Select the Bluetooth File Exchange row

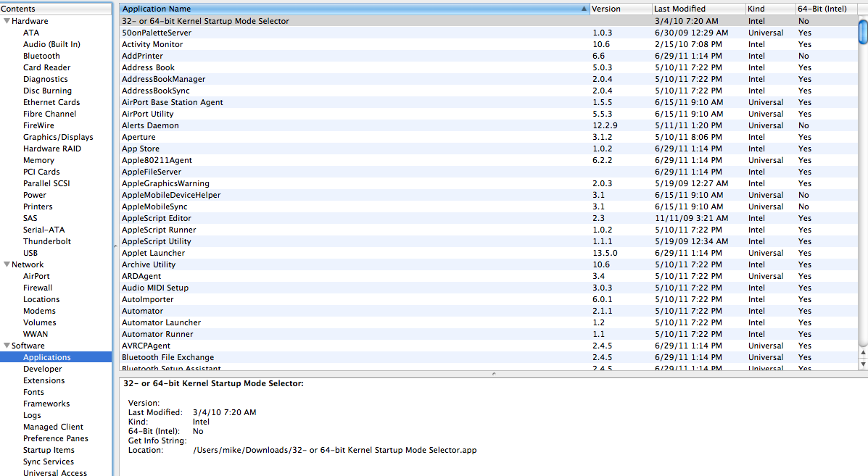(488, 358)
